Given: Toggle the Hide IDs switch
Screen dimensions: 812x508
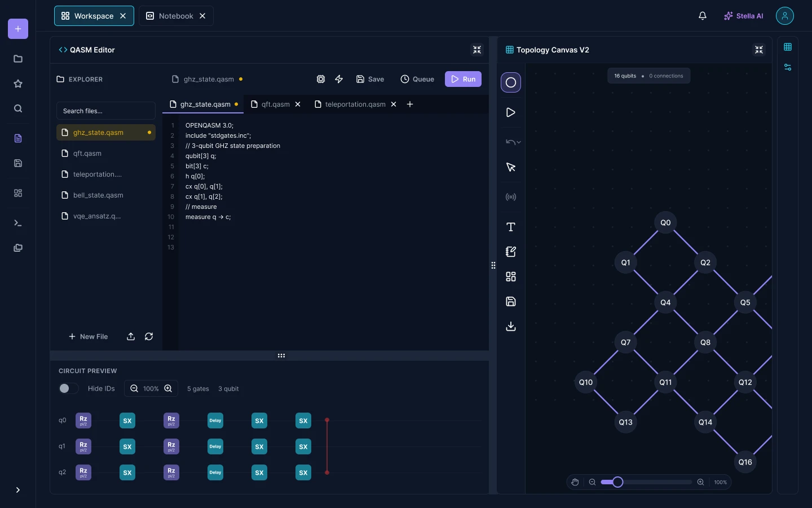Looking at the screenshot, I should 68,388.
